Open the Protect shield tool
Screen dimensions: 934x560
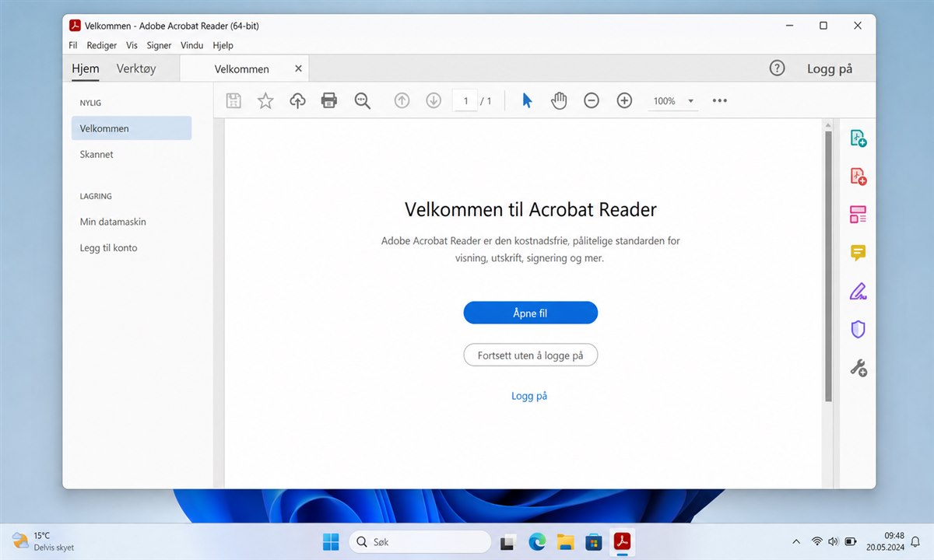(859, 329)
